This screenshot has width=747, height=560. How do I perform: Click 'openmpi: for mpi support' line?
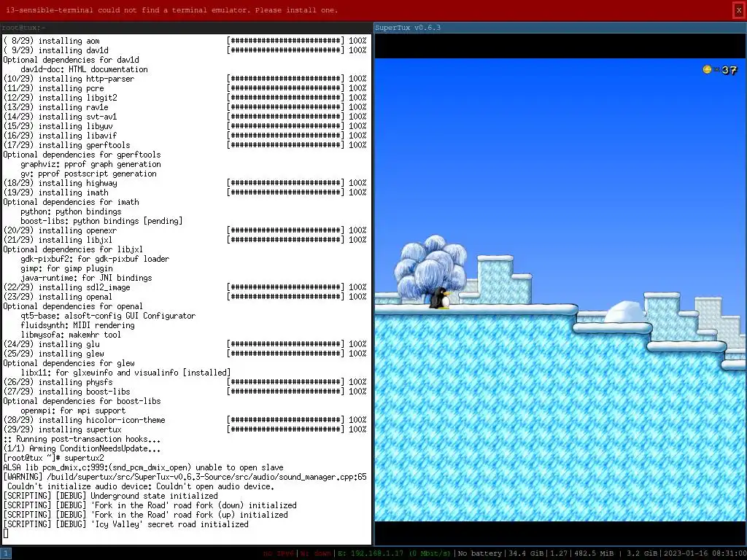pyautogui.click(x=73, y=411)
